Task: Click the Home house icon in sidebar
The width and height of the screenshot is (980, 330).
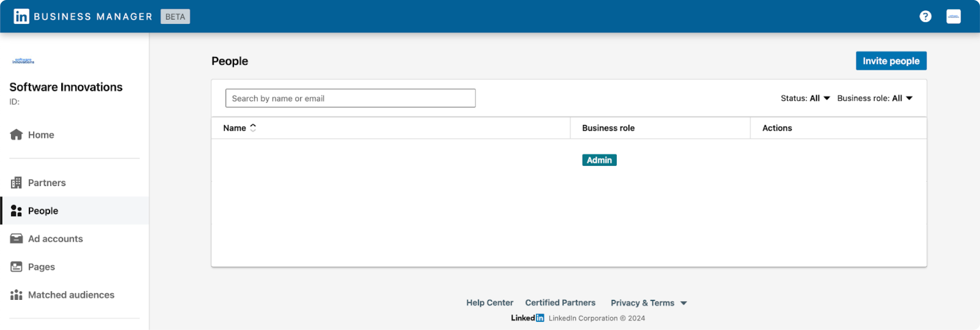Action: click(16, 134)
